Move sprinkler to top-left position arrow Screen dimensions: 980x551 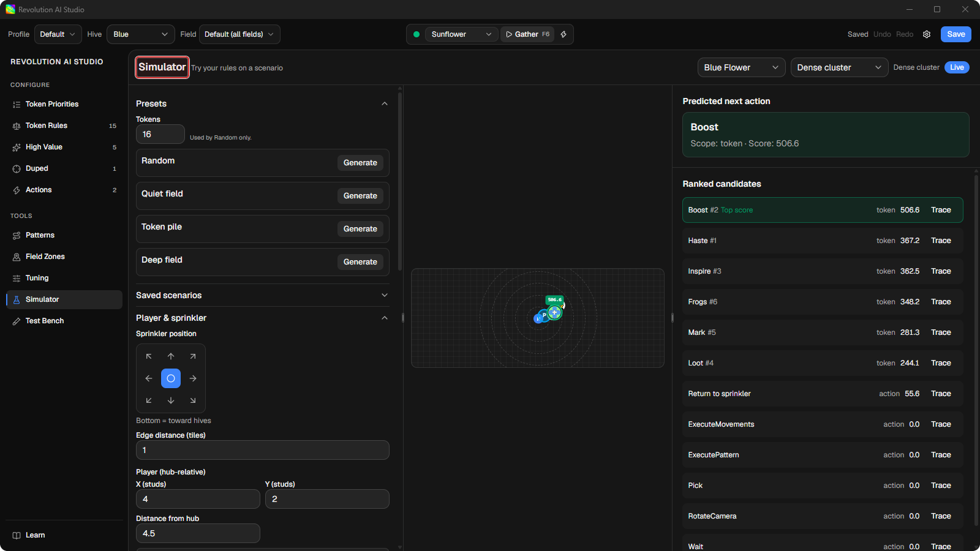click(x=149, y=356)
